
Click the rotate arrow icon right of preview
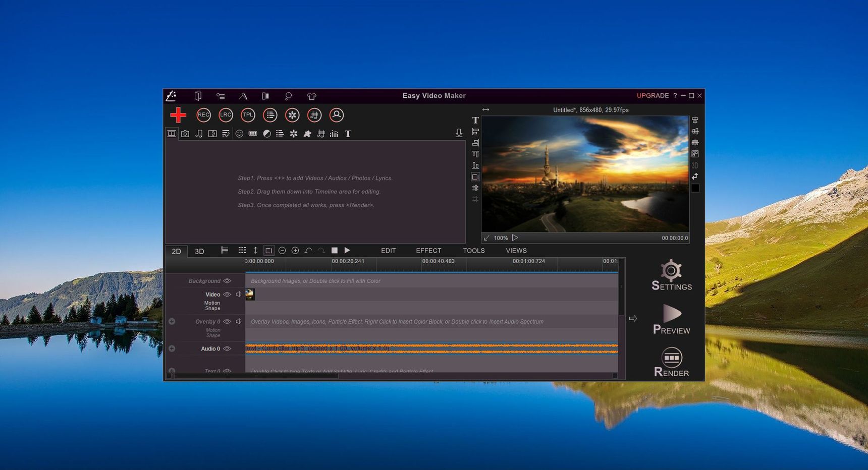pos(695,177)
